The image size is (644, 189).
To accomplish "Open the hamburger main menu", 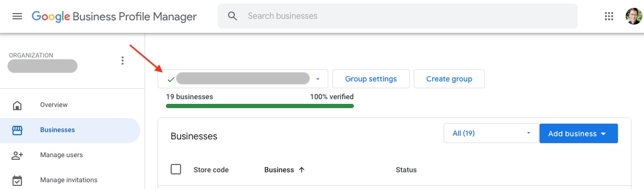I will [x=17, y=16].
